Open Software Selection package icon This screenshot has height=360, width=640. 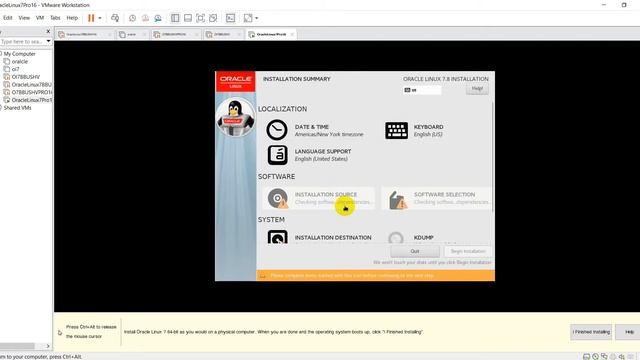tap(398, 200)
